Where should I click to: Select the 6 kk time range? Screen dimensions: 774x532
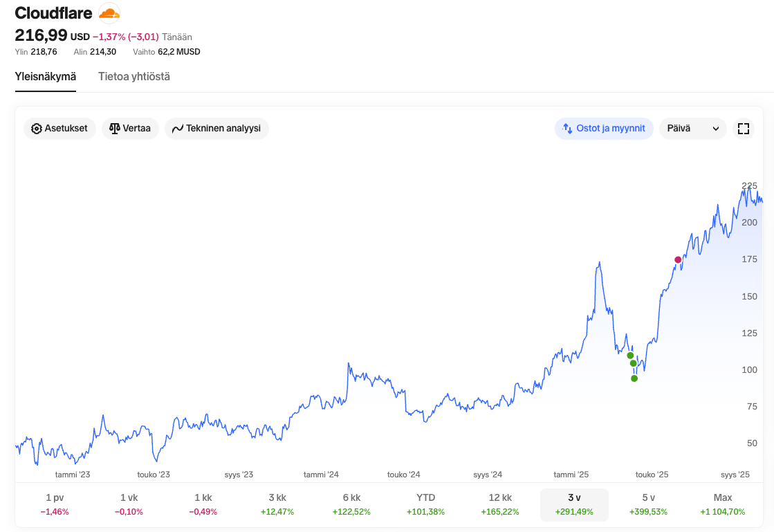(x=351, y=504)
